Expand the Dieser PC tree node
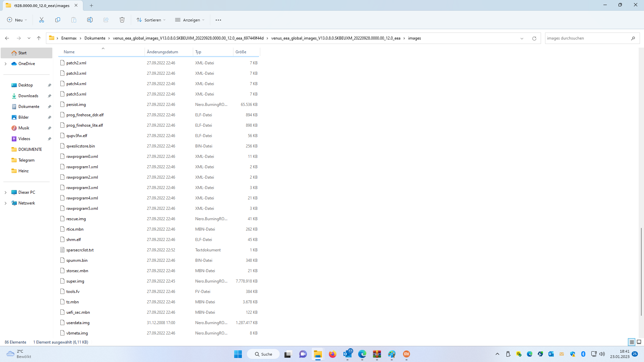The width and height of the screenshot is (644, 362). click(x=5, y=192)
